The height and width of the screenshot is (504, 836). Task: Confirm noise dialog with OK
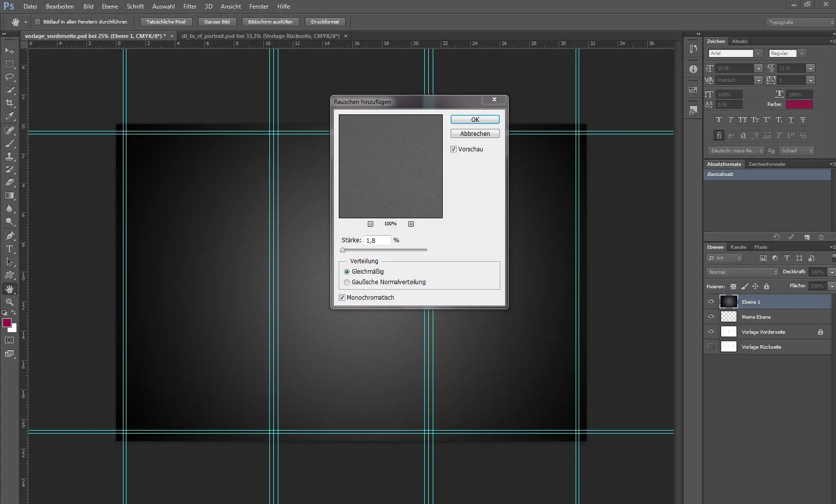(x=475, y=120)
